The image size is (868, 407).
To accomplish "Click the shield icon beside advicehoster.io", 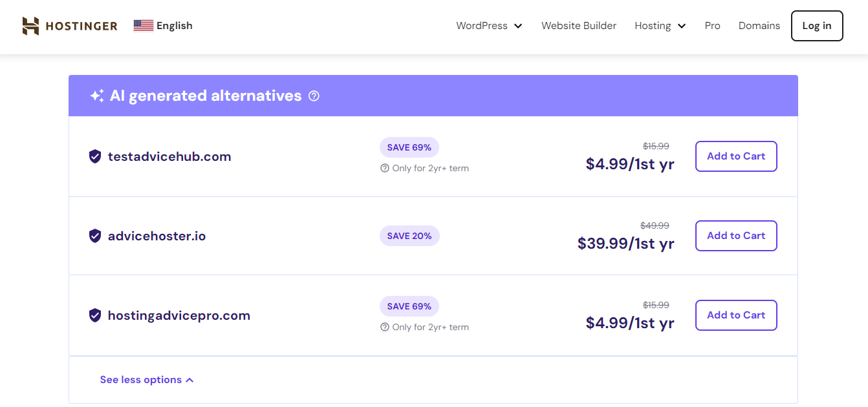I will coord(95,236).
